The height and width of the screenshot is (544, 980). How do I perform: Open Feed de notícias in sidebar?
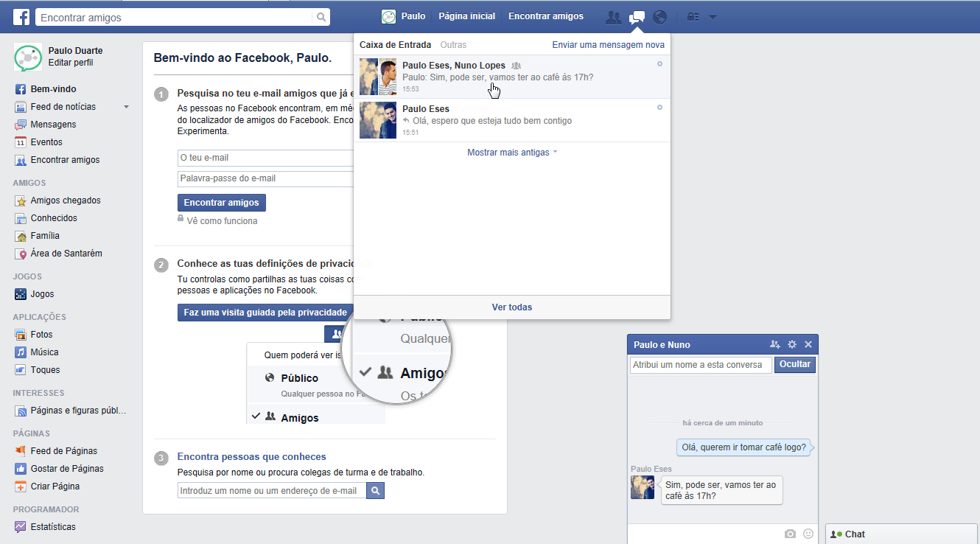point(63,107)
